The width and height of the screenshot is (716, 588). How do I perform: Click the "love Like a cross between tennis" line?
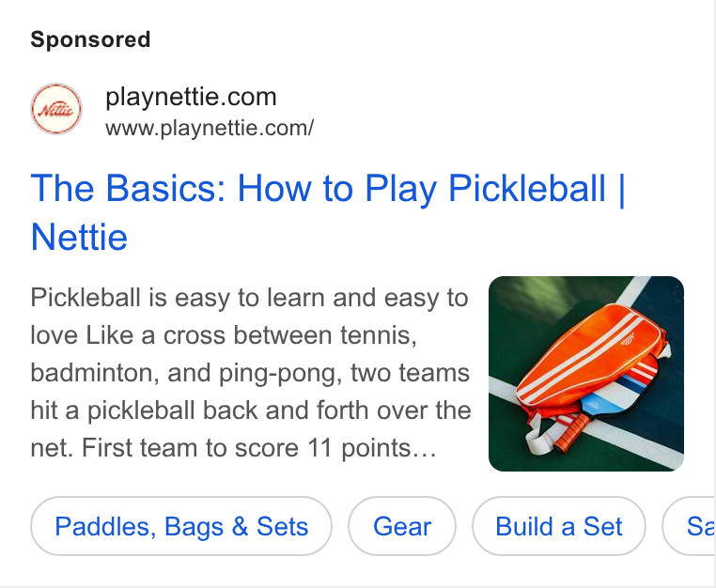224,335
